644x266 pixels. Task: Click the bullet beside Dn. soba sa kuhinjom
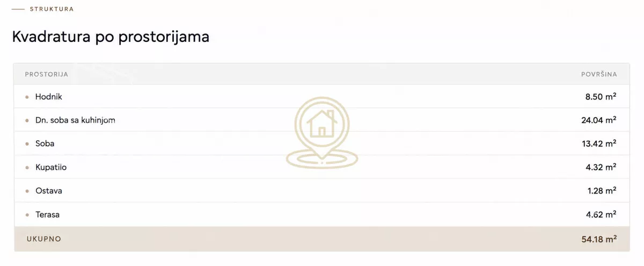pyautogui.click(x=27, y=121)
